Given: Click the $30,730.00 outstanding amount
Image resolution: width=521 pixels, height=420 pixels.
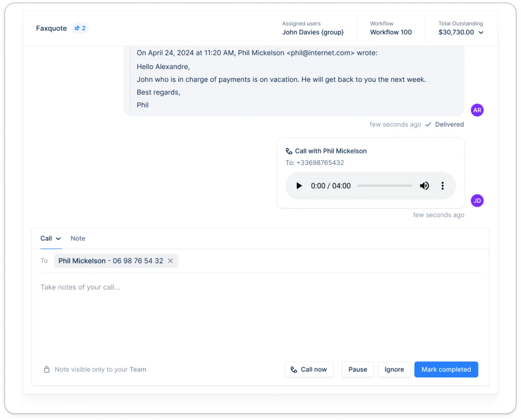Looking at the screenshot, I should [x=456, y=32].
